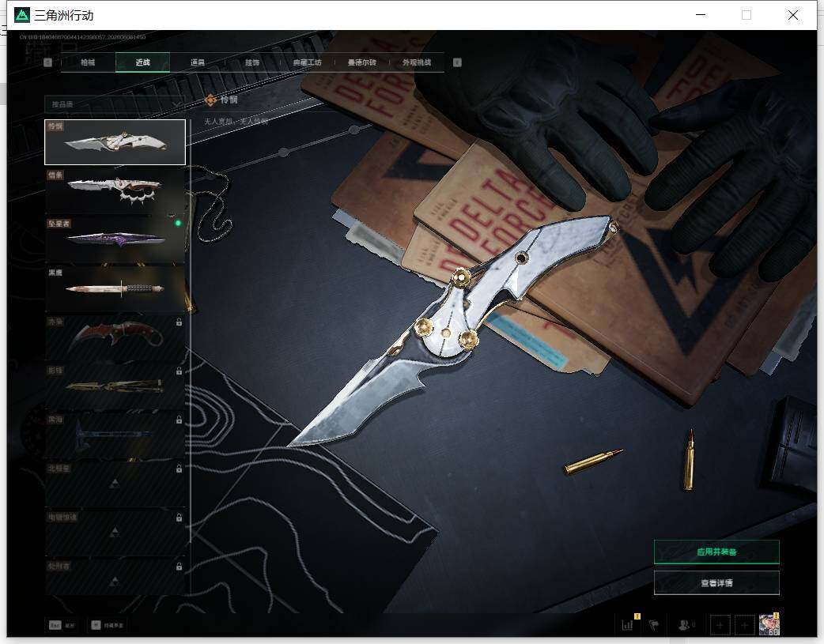Open the 挂饰 tab
The height and width of the screenshot is (644, 824).
pyautogui.click(x=252, y=62)
